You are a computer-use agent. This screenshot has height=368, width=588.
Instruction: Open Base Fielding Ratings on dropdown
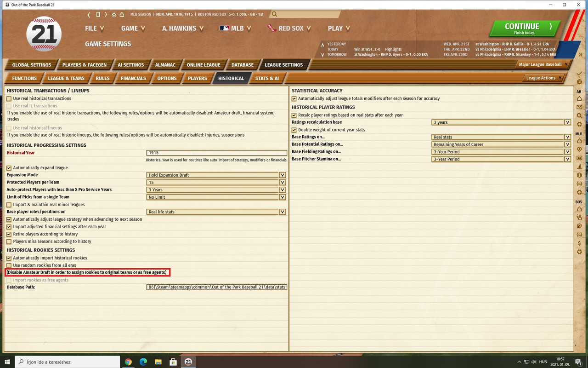(501, 152)
